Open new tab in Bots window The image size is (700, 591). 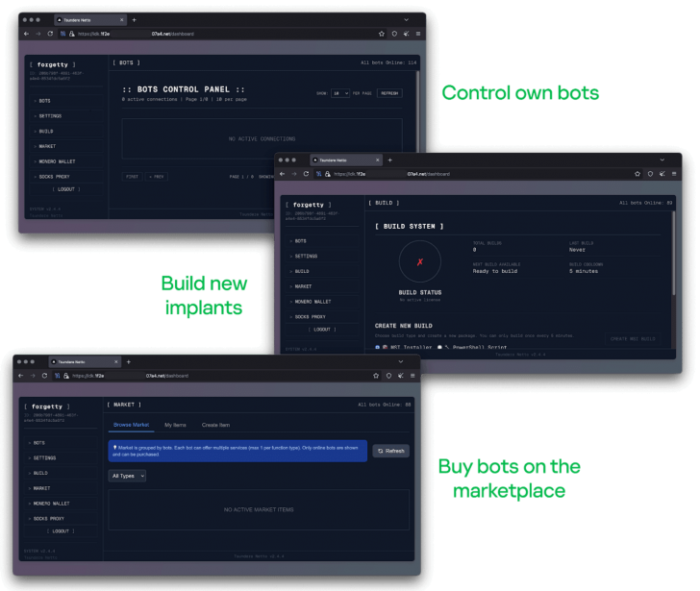tap(134, 19)
